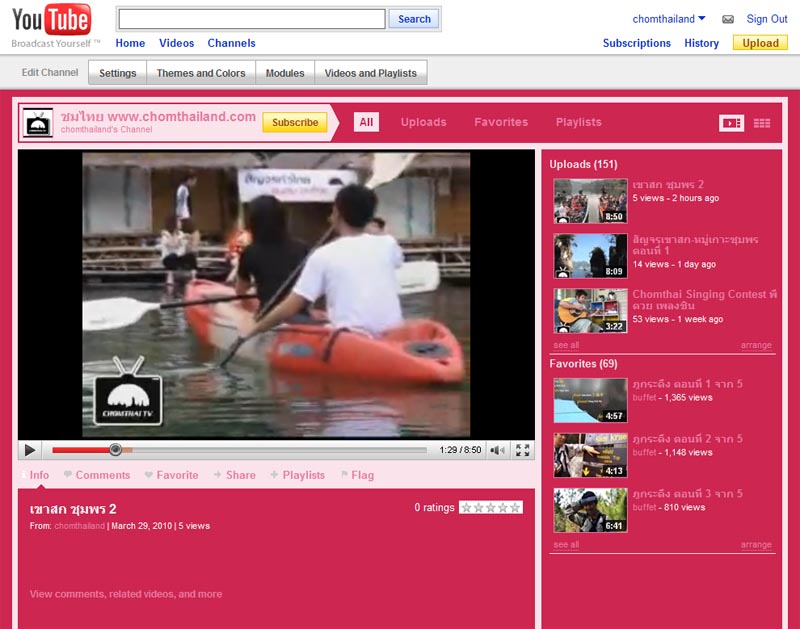Click Favorite below the player
Screen dimensions: 800x629
(171, 475)
